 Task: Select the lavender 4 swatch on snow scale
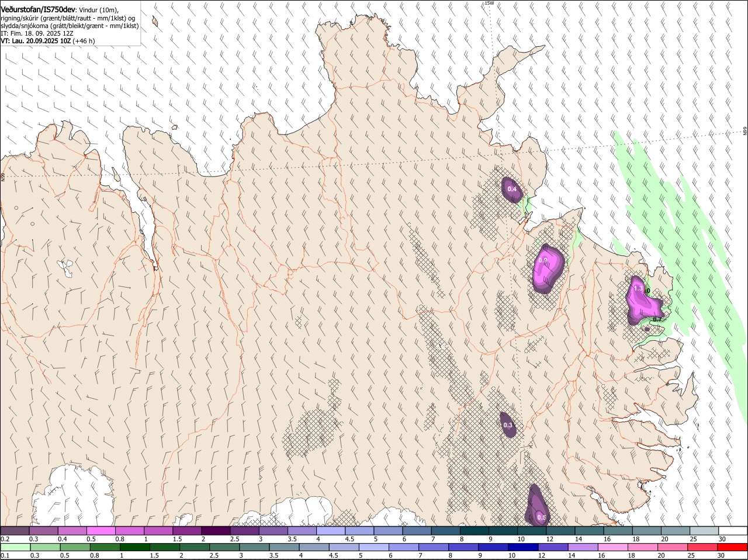tap(330, 531)
